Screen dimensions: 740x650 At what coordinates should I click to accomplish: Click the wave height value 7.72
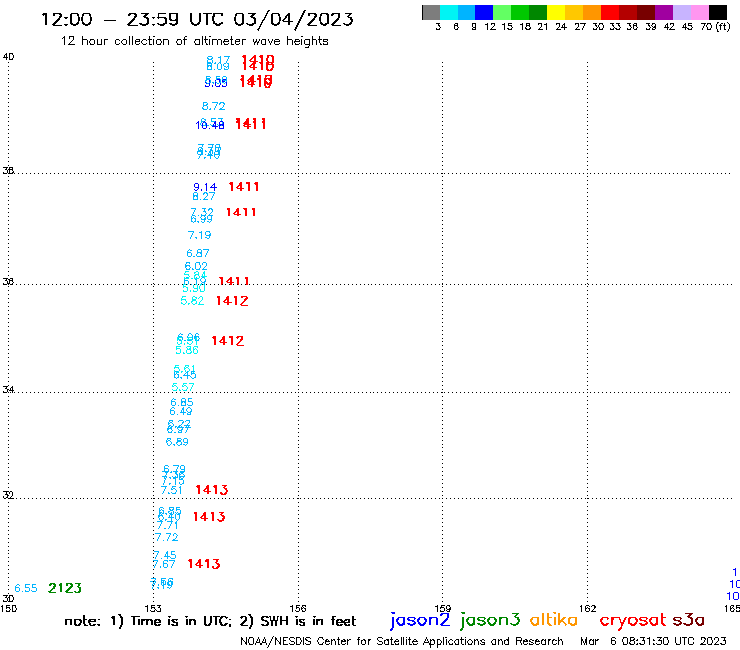pos(167,538)
